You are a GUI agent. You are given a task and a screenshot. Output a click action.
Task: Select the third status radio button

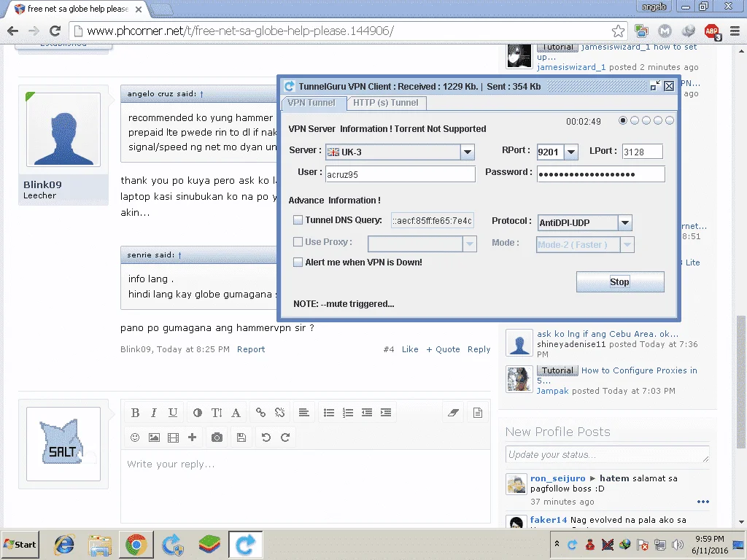pos(646,120)
